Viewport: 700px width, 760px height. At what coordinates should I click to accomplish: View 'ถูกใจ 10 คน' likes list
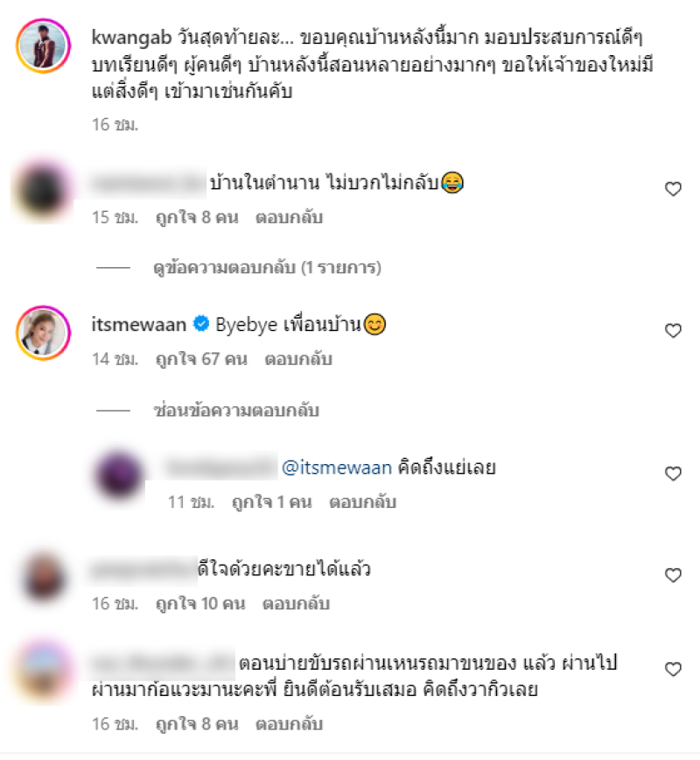[x=200, y=604]
